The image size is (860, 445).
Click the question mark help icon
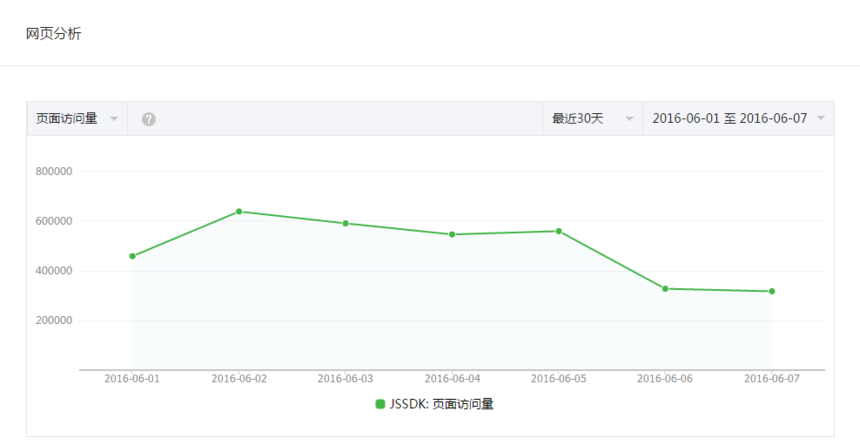[149, 119]
